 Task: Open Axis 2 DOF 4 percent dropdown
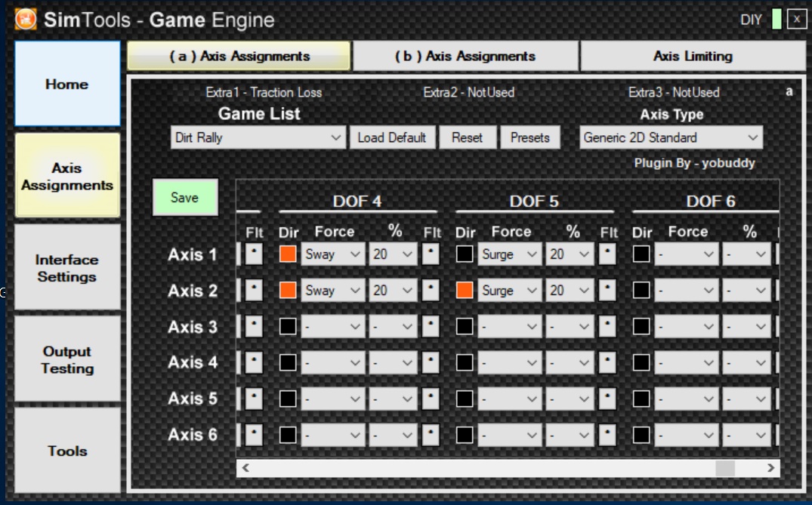(393, 291)
